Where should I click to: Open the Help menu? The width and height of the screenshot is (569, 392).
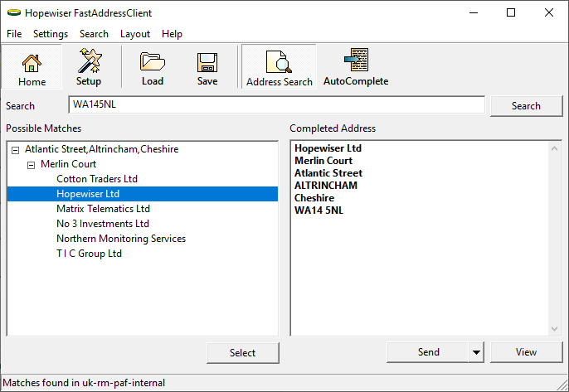pos(172,34)
